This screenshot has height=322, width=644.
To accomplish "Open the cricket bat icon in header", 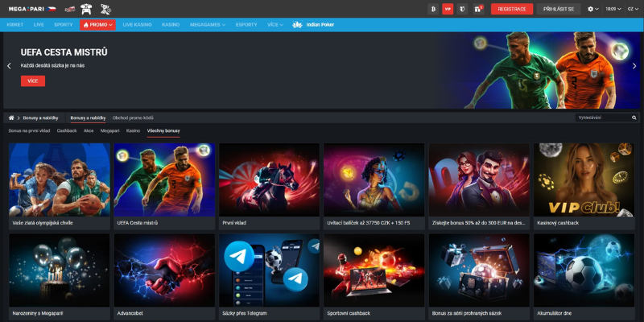I will coord(70,9).
